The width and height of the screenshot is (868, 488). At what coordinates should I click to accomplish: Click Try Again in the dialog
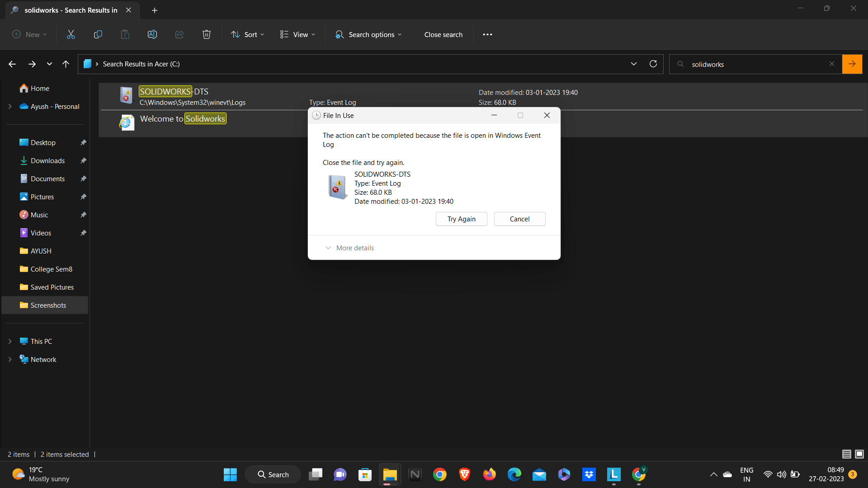click(461, 219)
